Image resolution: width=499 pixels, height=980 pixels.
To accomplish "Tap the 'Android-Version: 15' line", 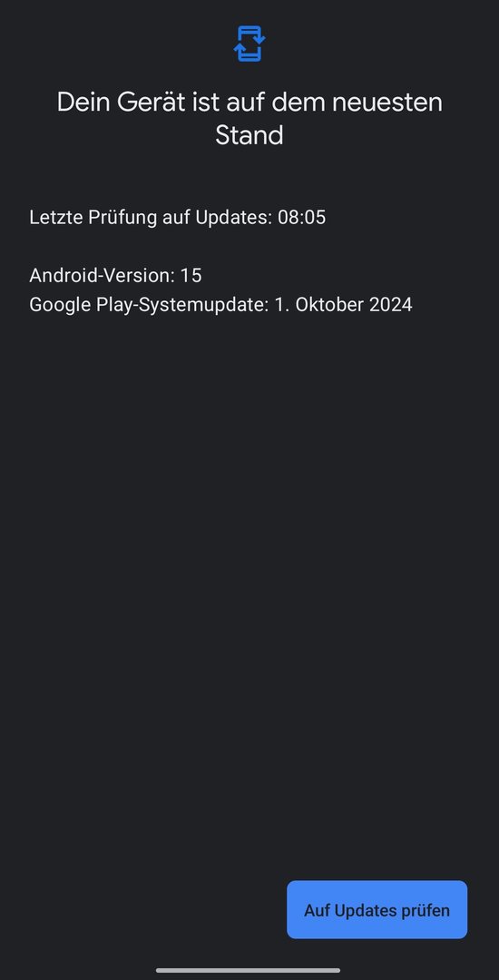I will [115, 275].
